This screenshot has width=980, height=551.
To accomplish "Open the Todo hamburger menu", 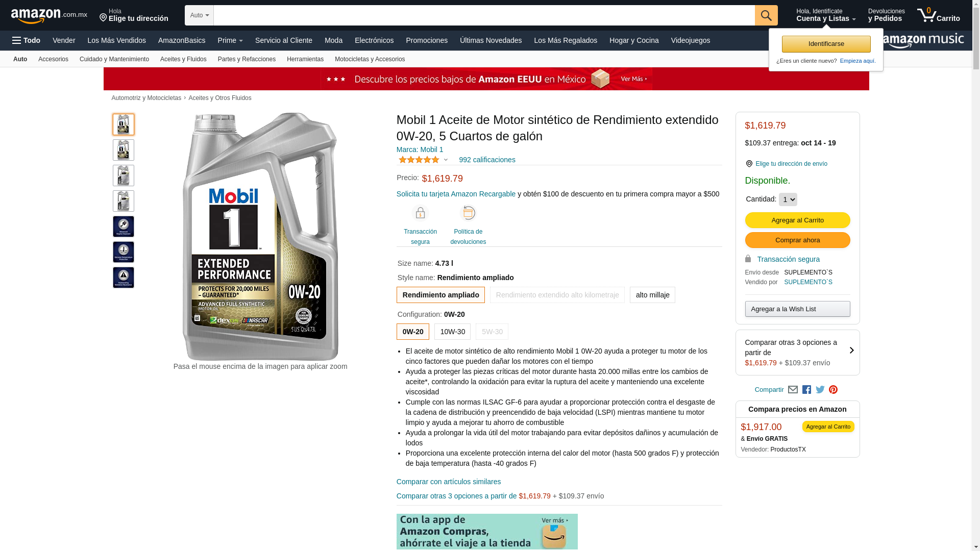I will pyautogui.click(x=27, y=40).
